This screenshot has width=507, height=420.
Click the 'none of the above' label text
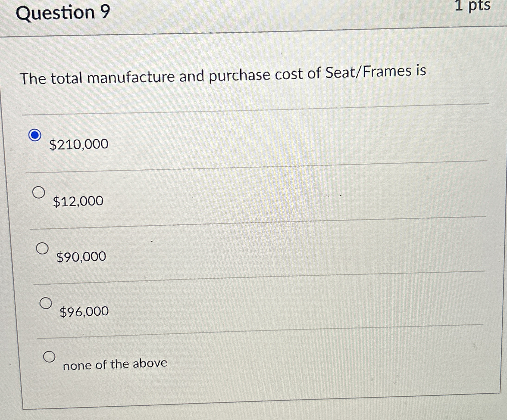115,364
